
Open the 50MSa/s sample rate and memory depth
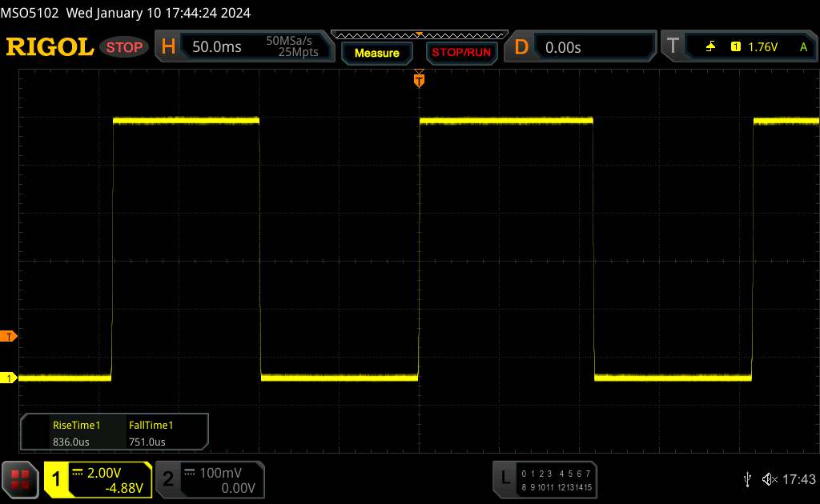click(292, 47)
